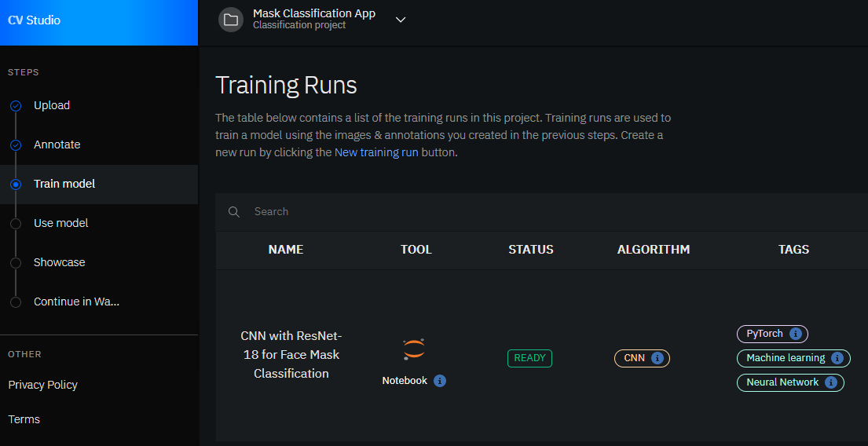The width and height of the screenshot is (868, 446).
Task: Click the CV Studio logo
Action: 35,20
